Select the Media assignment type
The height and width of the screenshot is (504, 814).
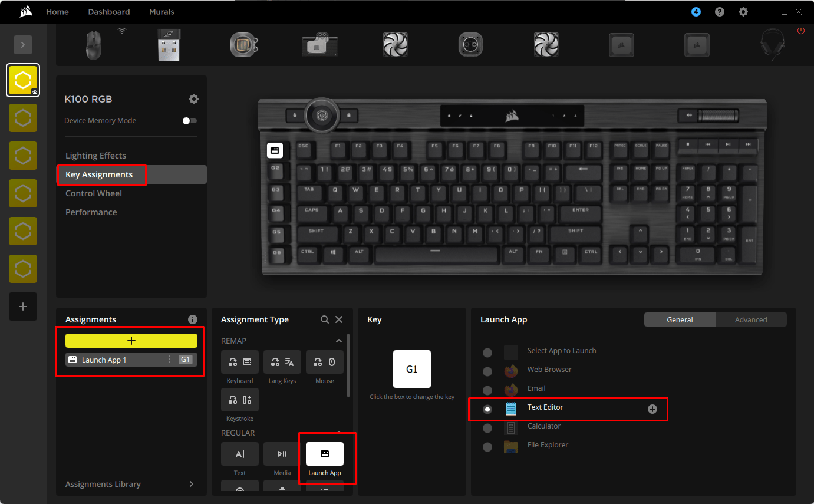click(282, 453)
